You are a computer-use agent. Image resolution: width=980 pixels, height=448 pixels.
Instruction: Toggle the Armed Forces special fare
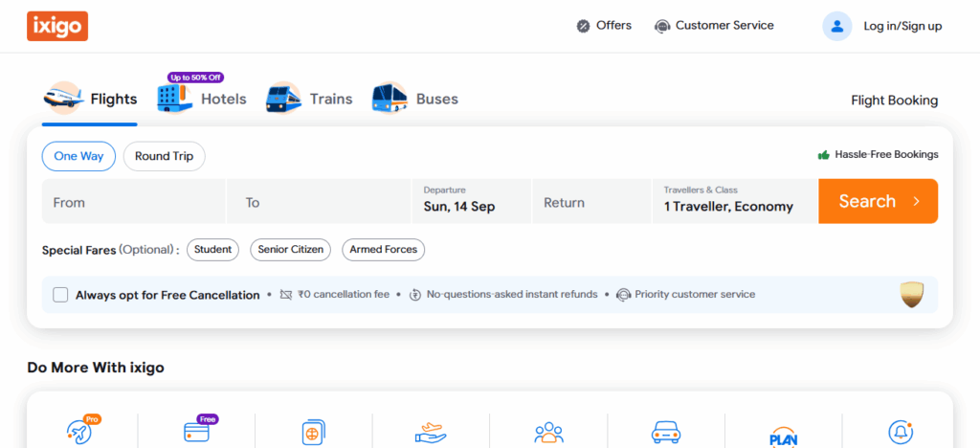383,249
